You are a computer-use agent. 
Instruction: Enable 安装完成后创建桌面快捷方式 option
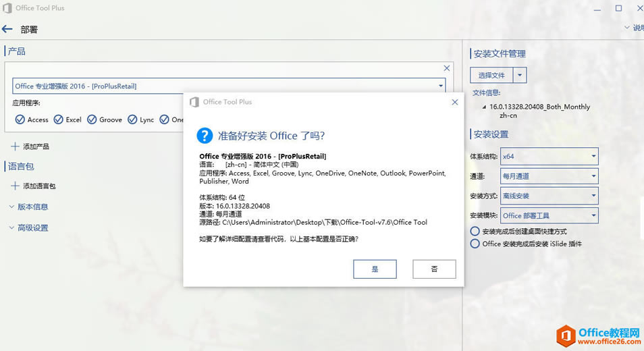click(475, 231)
